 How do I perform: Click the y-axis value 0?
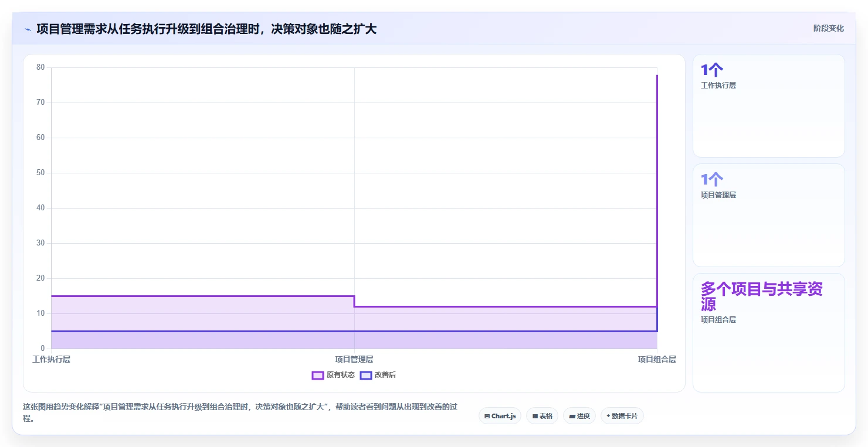point(43,349)
